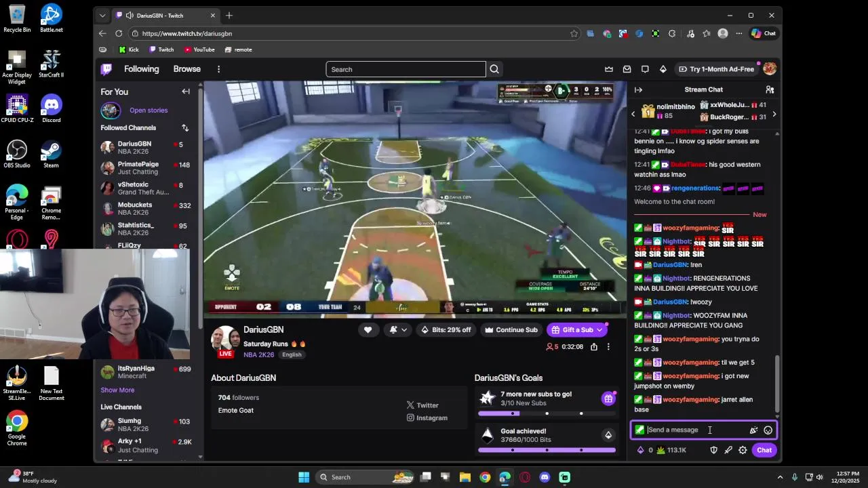Open the browser extensions puzzle icon

tap(672, 33)
